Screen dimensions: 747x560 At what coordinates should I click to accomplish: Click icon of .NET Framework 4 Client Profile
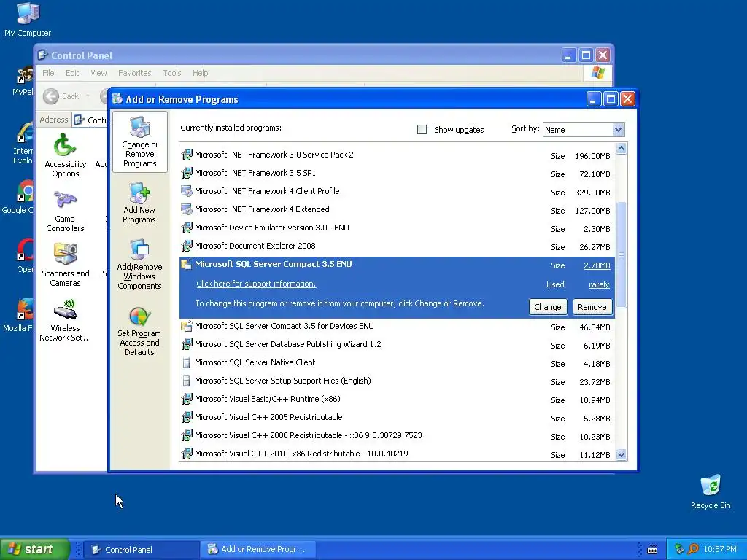tap(187, 192)
